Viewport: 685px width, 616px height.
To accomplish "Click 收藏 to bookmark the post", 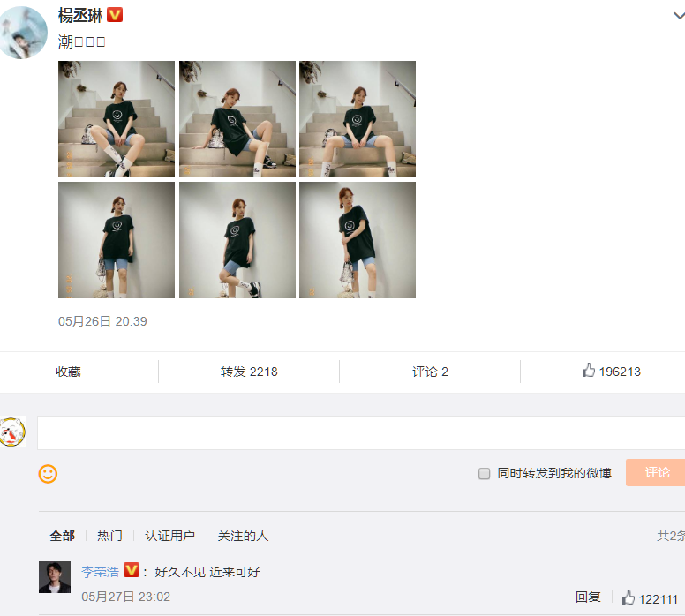I will click(68, 372).
